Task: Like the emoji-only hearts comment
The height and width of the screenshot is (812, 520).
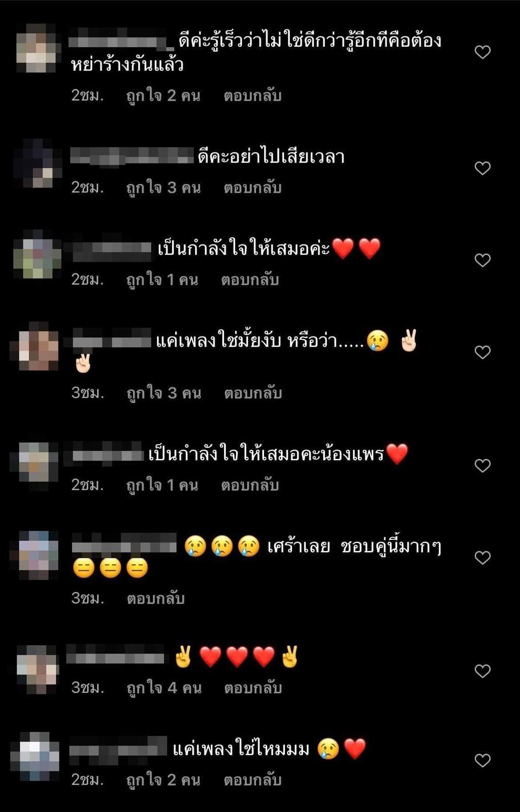Action: (482, 671)
